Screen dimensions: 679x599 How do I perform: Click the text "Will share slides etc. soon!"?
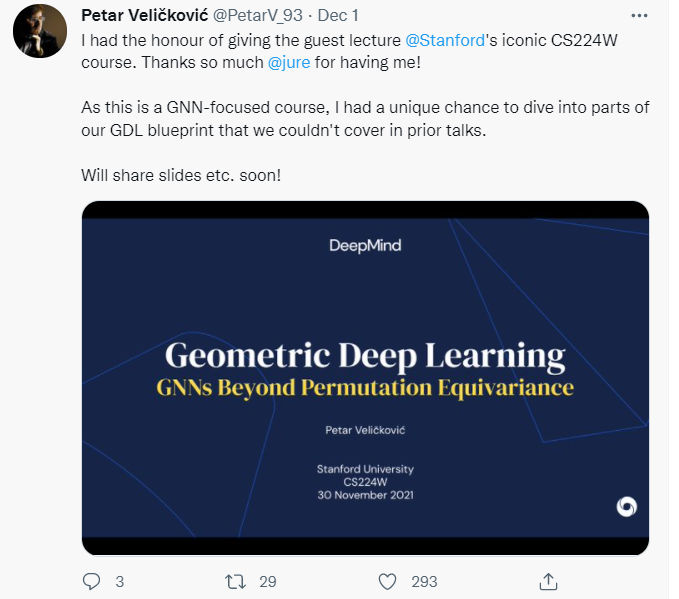(x=181, y=175)
